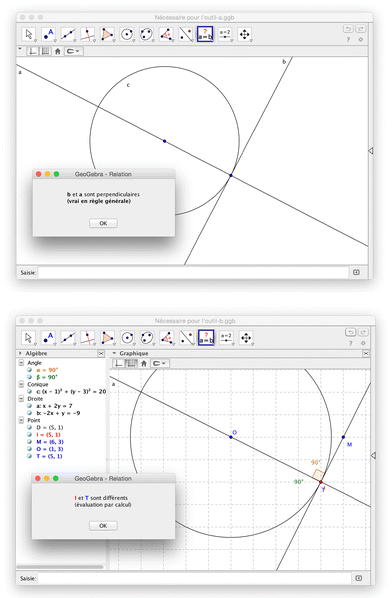Close the Algèbre panel
The width and height of the screenshot is (392, 598).
click(101, 354)
